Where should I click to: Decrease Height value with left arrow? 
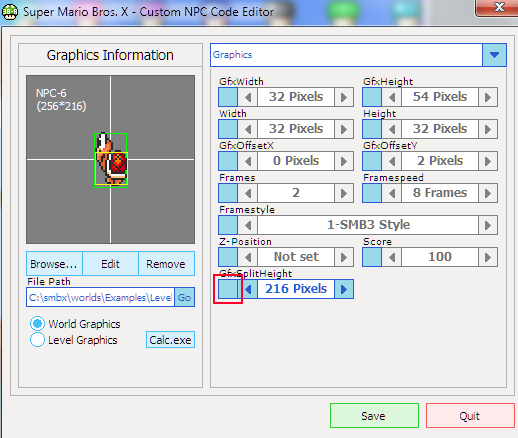392,129
